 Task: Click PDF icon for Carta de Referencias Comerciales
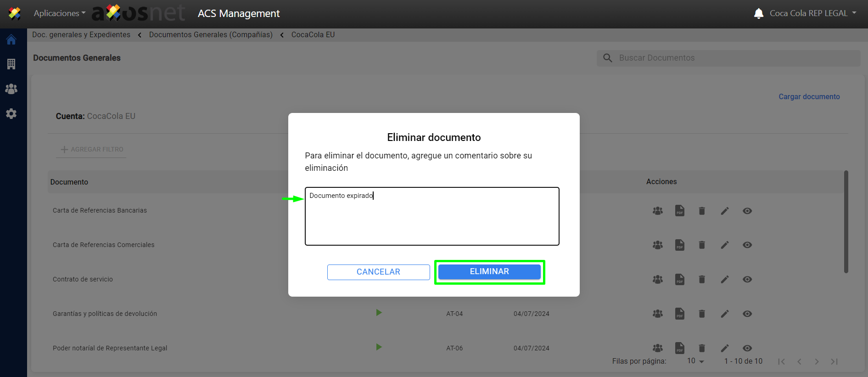point(679,245)
